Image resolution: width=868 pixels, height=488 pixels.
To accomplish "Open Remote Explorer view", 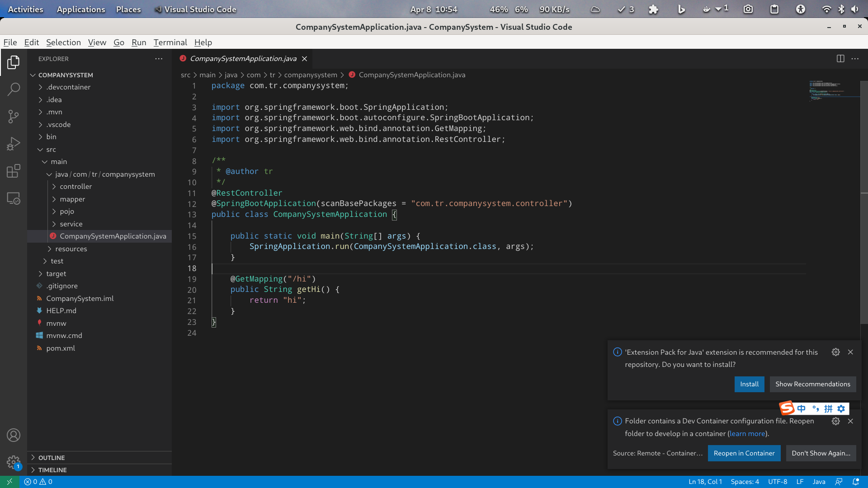I will (14, 198).
